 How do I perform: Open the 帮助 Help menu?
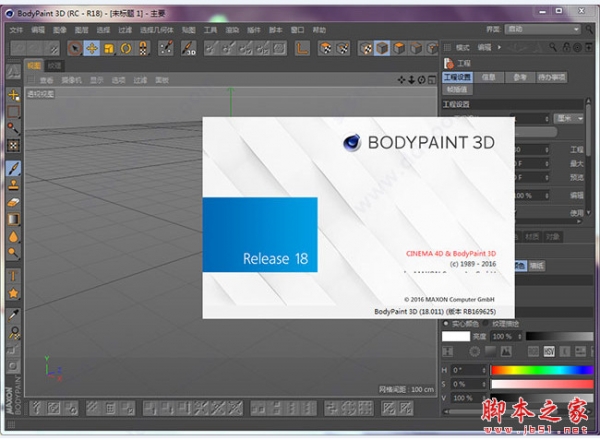pos(319,30)
